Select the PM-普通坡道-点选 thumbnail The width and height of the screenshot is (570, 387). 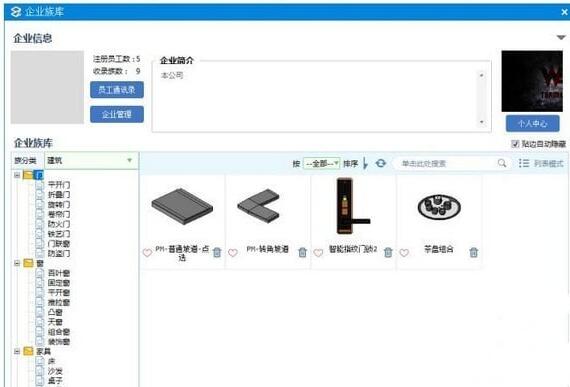point(182,206)
